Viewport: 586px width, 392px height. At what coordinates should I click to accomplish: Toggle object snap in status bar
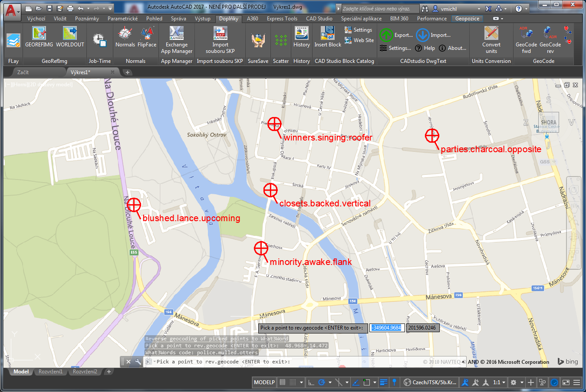pos(367,382)
